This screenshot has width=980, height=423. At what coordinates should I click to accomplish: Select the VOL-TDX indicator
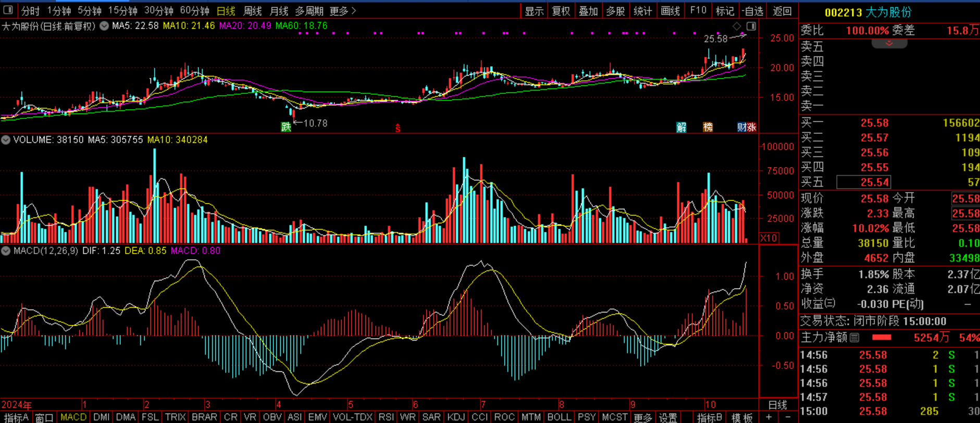[352, 417]
